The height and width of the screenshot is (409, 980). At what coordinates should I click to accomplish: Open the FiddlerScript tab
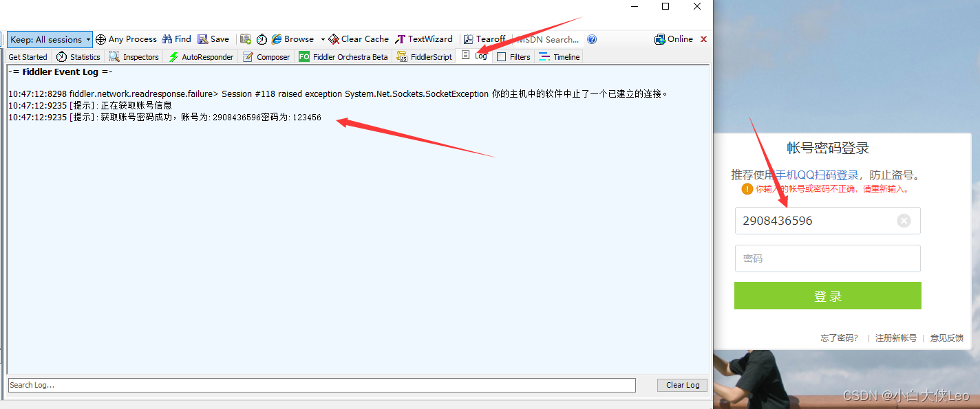coord(425,57)
